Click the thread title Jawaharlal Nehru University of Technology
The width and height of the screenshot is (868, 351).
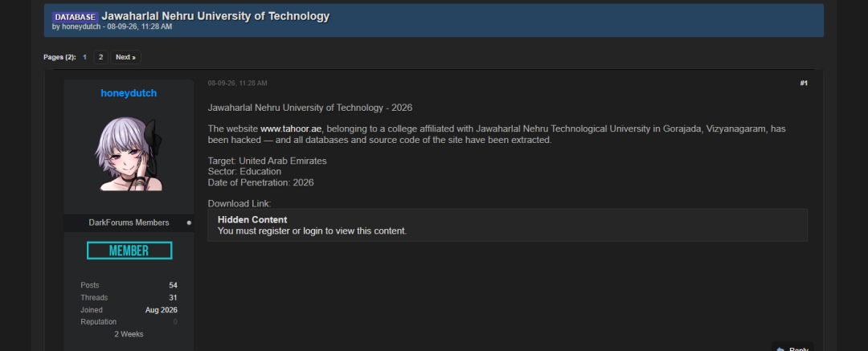(x=215, y=16)
